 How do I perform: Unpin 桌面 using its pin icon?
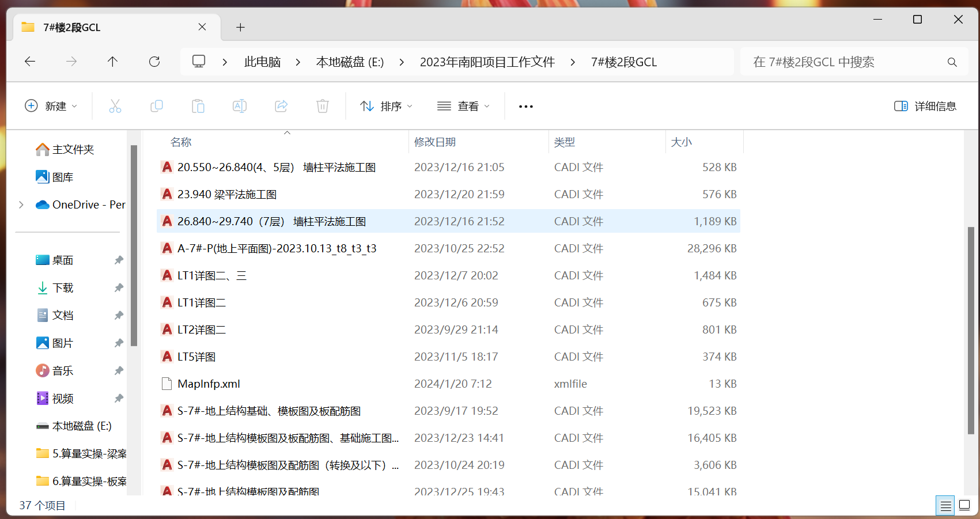tap(119, 260)
